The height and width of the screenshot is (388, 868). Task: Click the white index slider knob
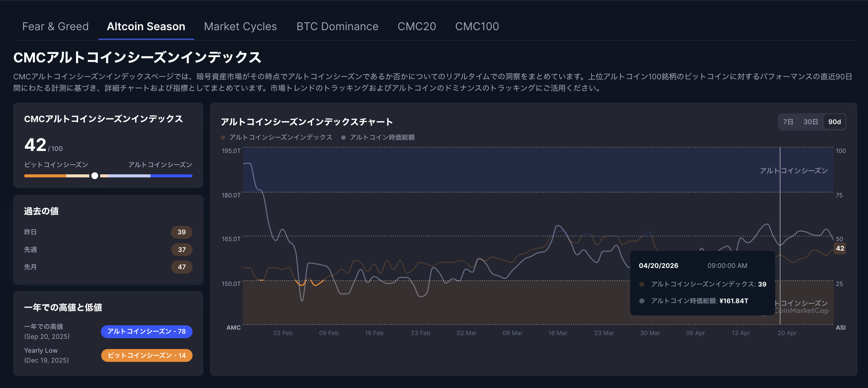(x=95, y=176)
